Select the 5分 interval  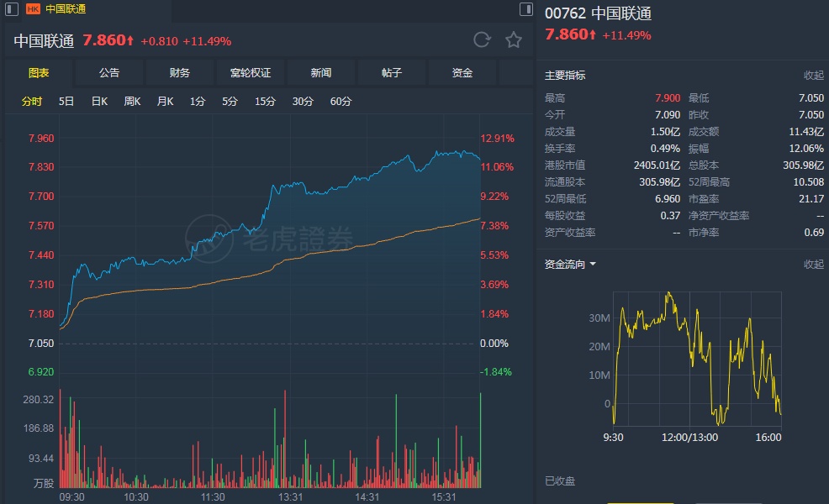coord(230,102)
